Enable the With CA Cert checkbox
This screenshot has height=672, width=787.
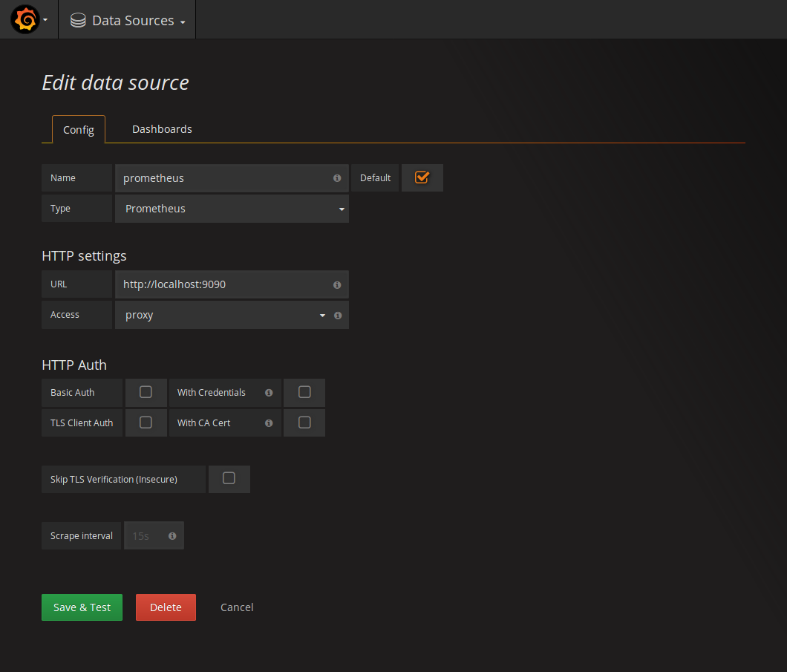tap(304, 423)
